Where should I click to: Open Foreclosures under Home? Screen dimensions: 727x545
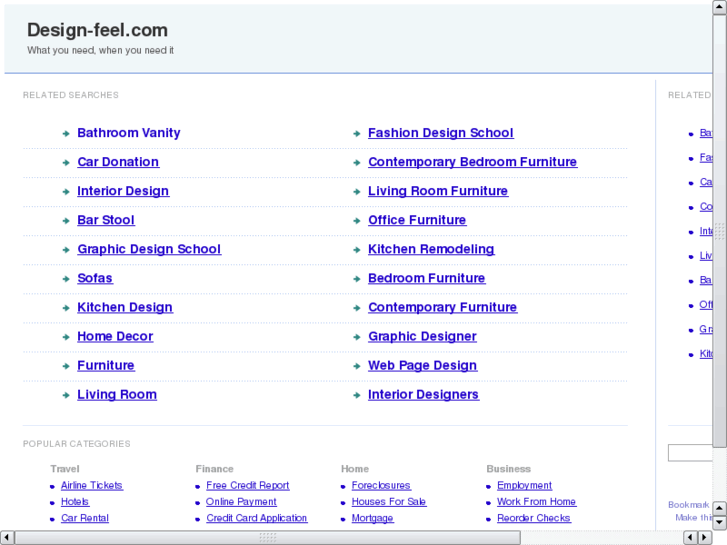click(x=381, y=486)
